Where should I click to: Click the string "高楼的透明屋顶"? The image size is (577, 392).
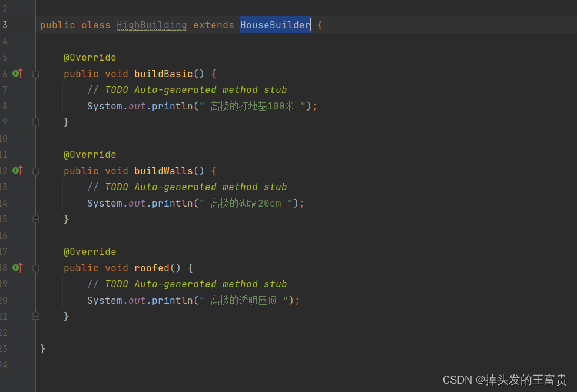[x=243, y=300]
